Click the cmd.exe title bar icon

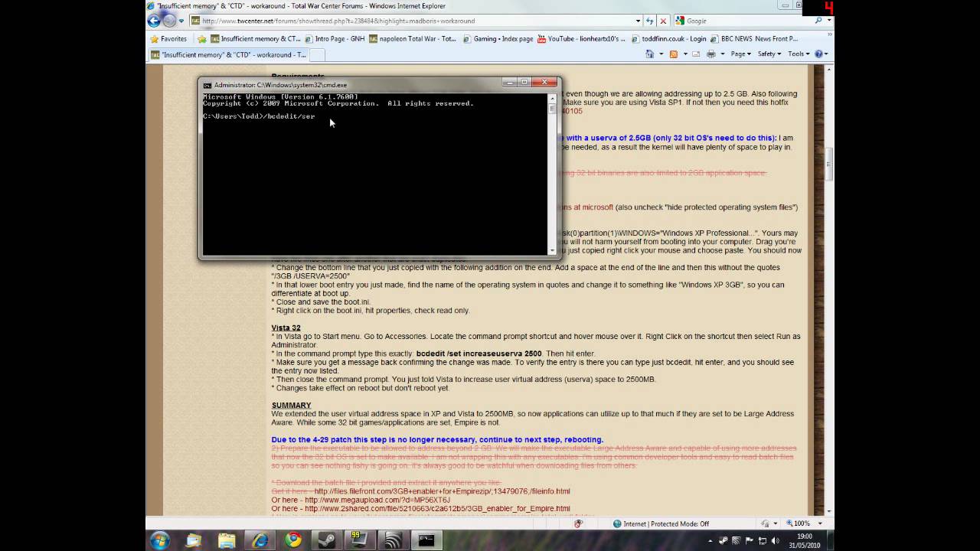click(x=207, y=85)
